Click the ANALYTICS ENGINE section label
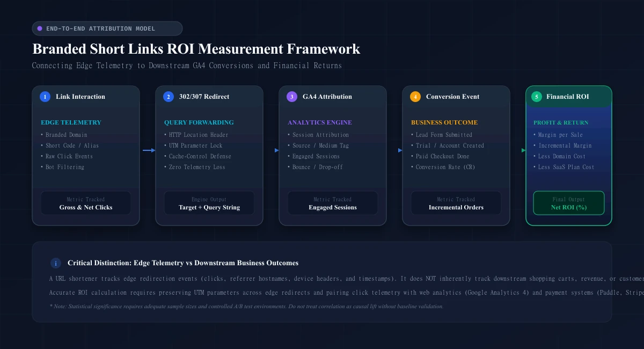The height and width of the screenshot is (349, 644). coord(320,122)
